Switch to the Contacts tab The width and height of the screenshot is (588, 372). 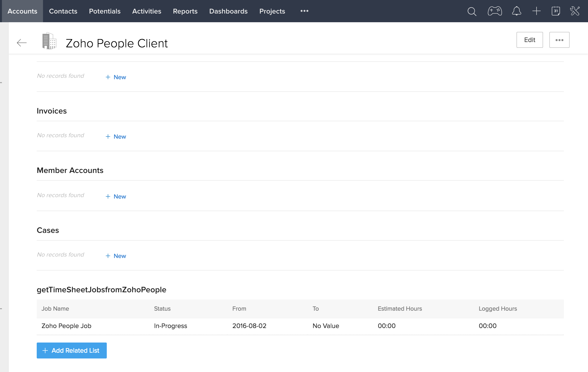point(63,11)
